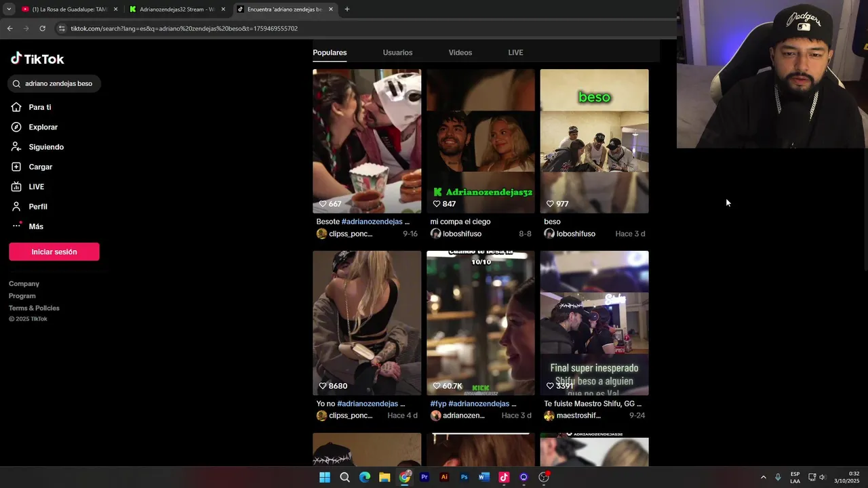Click the TikTok logo
Screen dimensions: 868x488
[37, 59]
